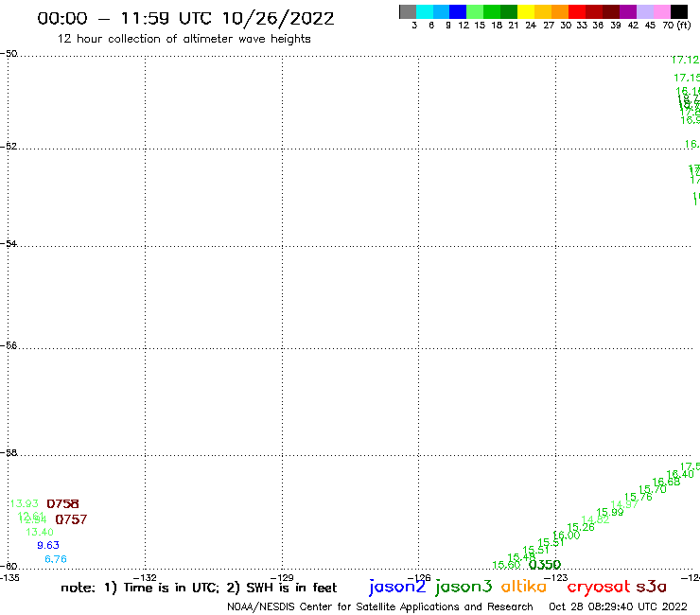Click the blue '9.63' wave height value

click(x=48, y=545)
